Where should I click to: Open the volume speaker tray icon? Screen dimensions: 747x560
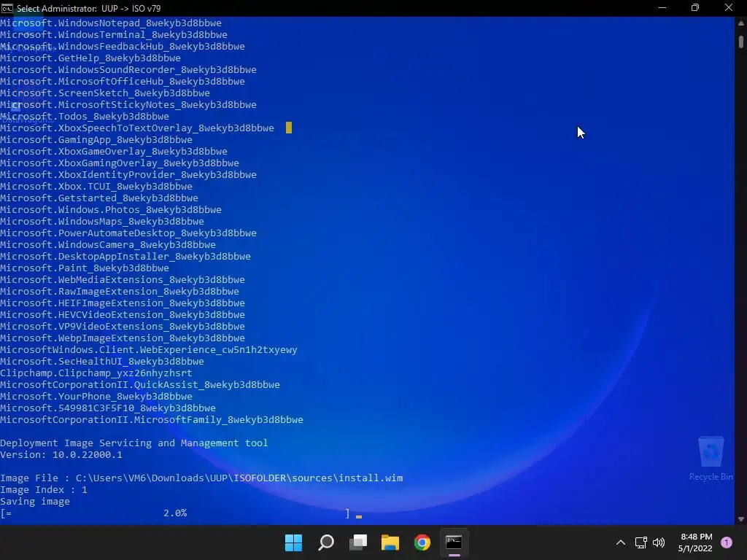659,542
